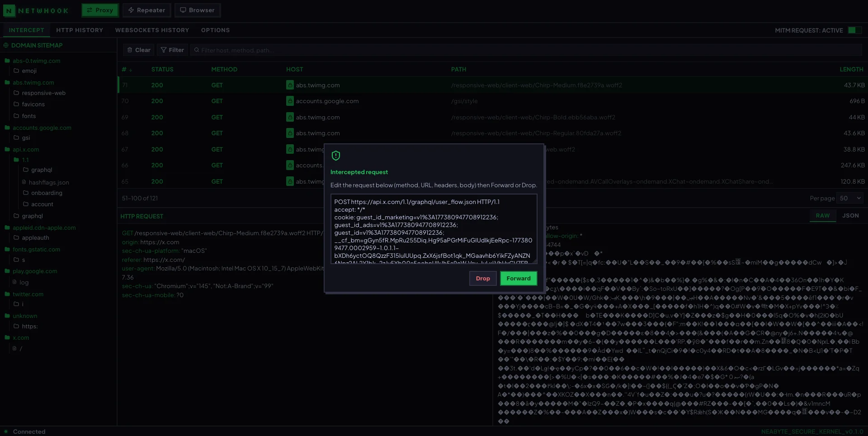The height and width of the screenshot is (436, 868).
Task: Switch to the Options tab
Action: 215,30
